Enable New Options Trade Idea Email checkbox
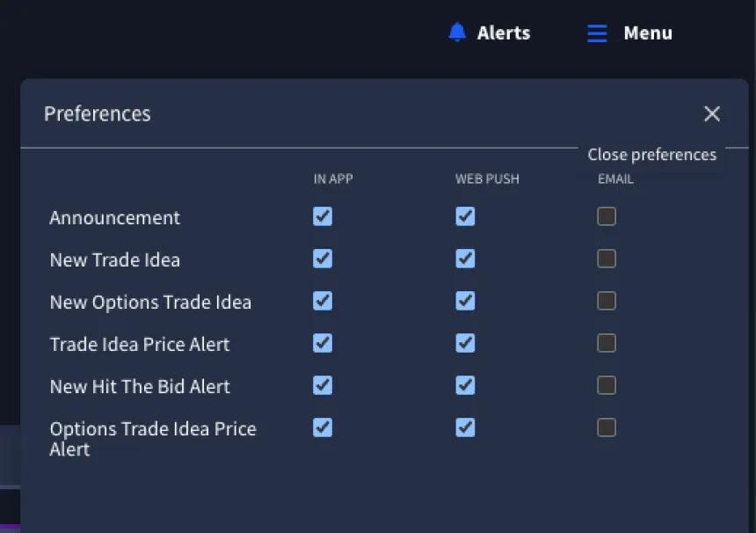 click(x=607, y=301)
